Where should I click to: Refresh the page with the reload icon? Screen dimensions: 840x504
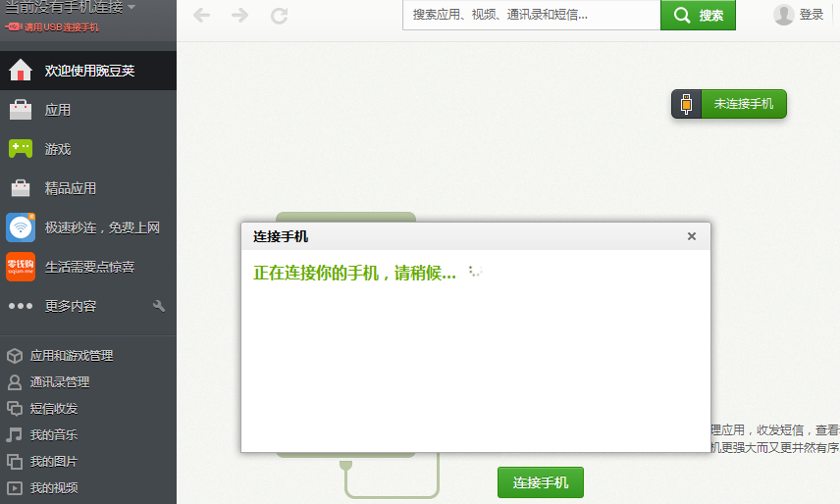point(279,16)
